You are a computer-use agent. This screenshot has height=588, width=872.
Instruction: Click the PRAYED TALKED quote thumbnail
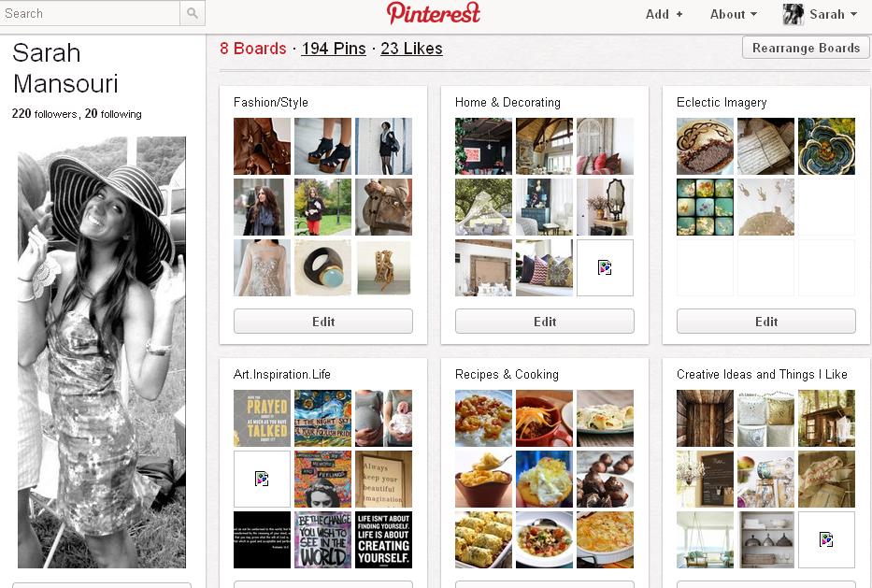pyautogui.click(x=262, y=419)
